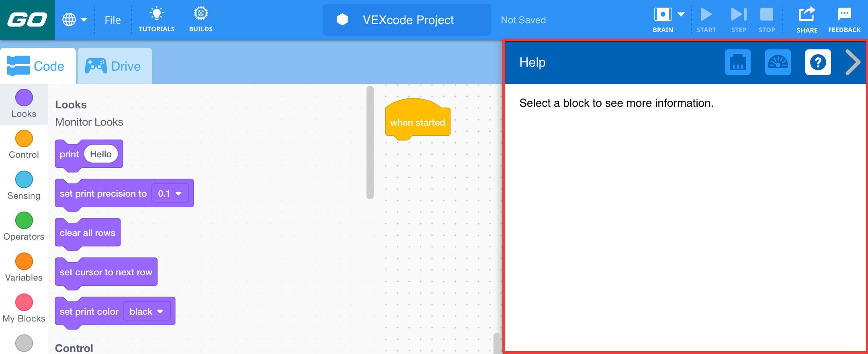Click the question mark Help icon
Screen dimensions: 868x354
(818, 62)
